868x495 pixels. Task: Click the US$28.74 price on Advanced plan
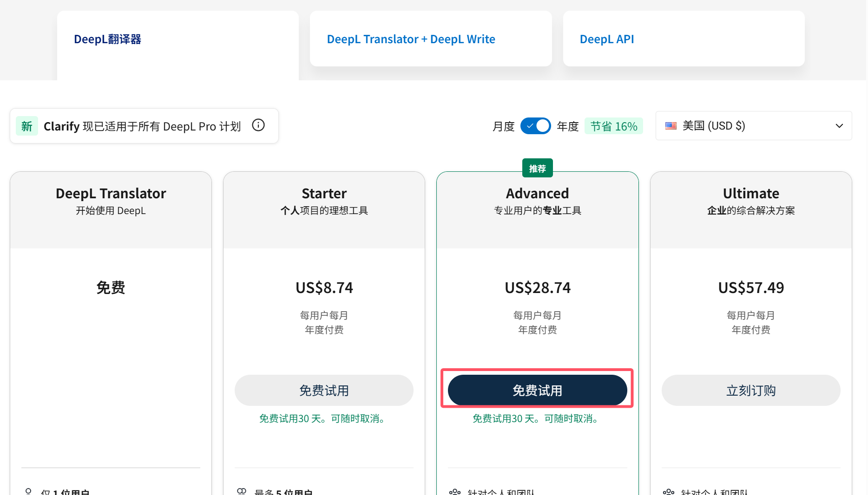537,287
